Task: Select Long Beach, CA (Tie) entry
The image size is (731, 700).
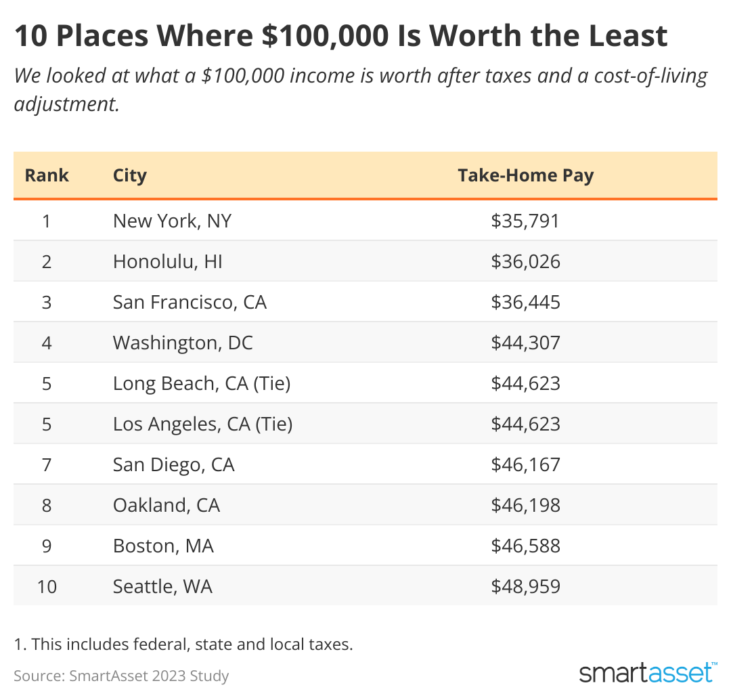Action: tap(201, 383)
